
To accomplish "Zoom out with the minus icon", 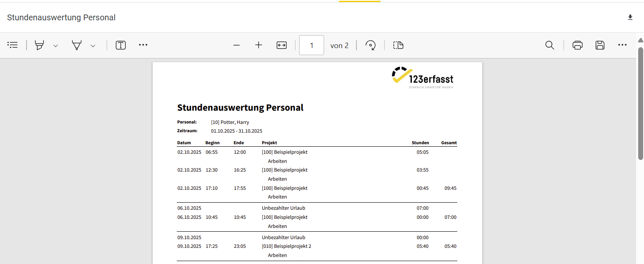I will coord(237,45).
